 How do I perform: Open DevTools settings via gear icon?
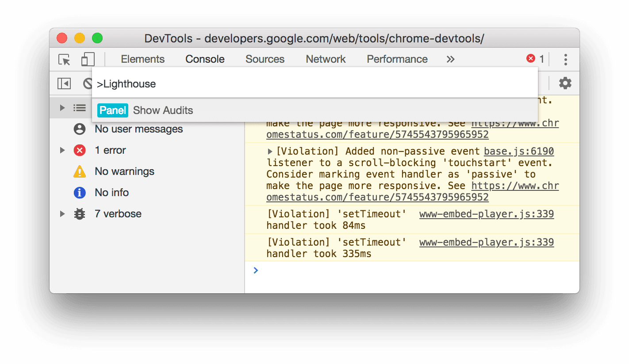pos(565,83)
